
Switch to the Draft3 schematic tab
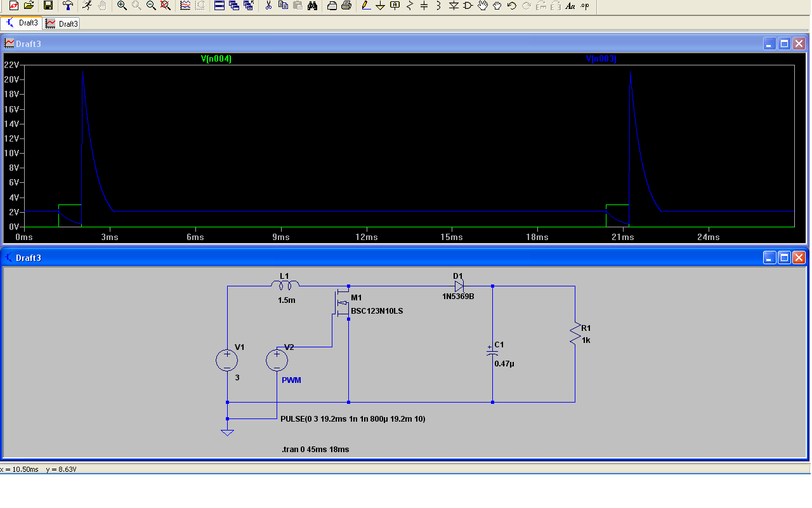[22, 23]
